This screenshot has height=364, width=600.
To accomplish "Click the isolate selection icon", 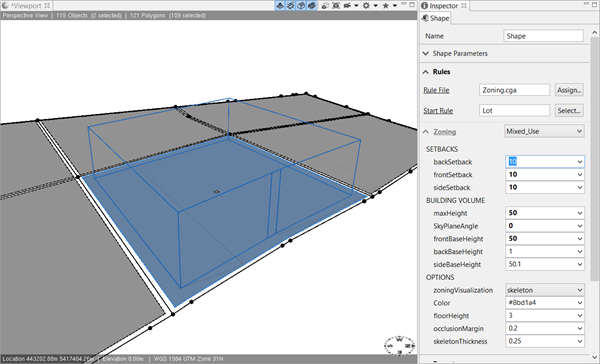I will click(x=325, y=5).
